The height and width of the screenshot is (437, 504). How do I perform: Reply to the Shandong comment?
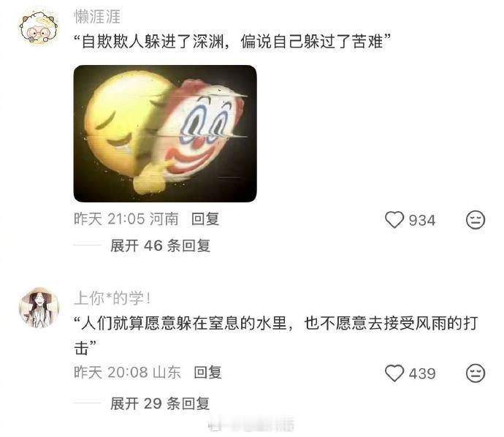pyautogui.click(x=207, y=373)
